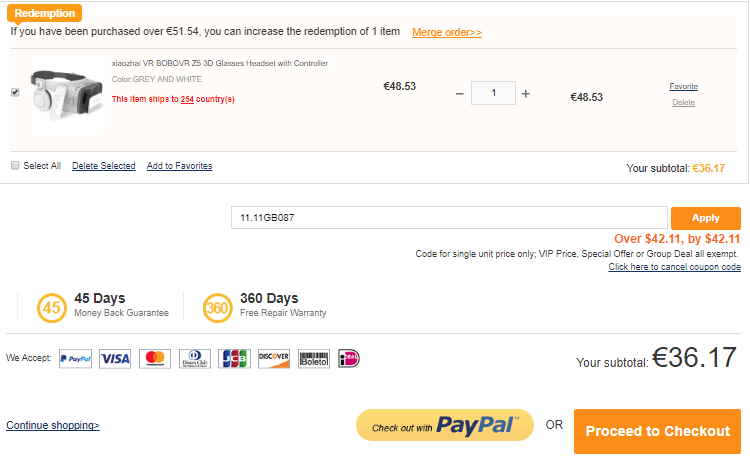Image resolution: width=750 pixels, height=456 pixels.
Task: Decrease quantity with the minus button
Action: (x=460, y=94)
